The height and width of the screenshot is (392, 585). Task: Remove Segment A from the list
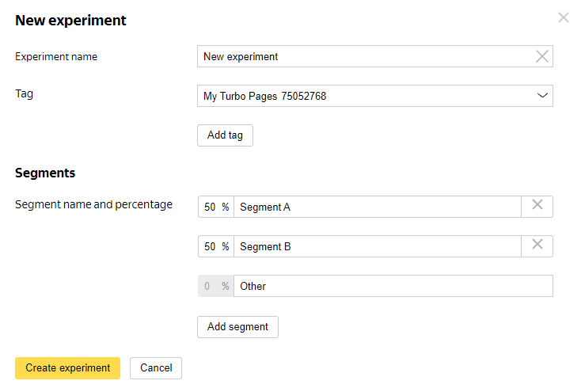[537, 206]
